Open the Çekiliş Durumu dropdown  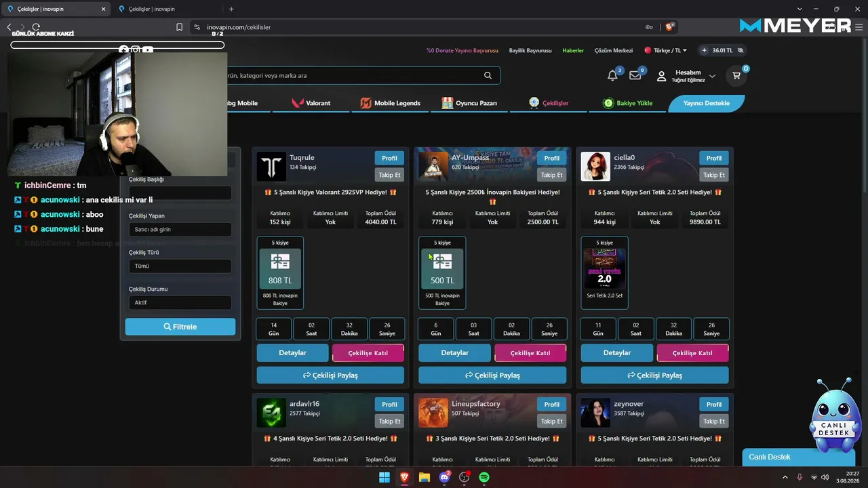pos(180,302)
